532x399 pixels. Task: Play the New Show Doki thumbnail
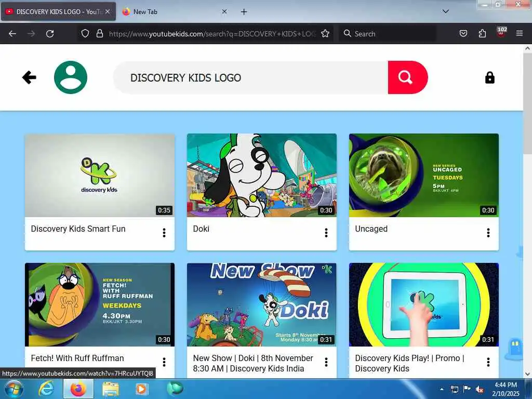(262, 304)
